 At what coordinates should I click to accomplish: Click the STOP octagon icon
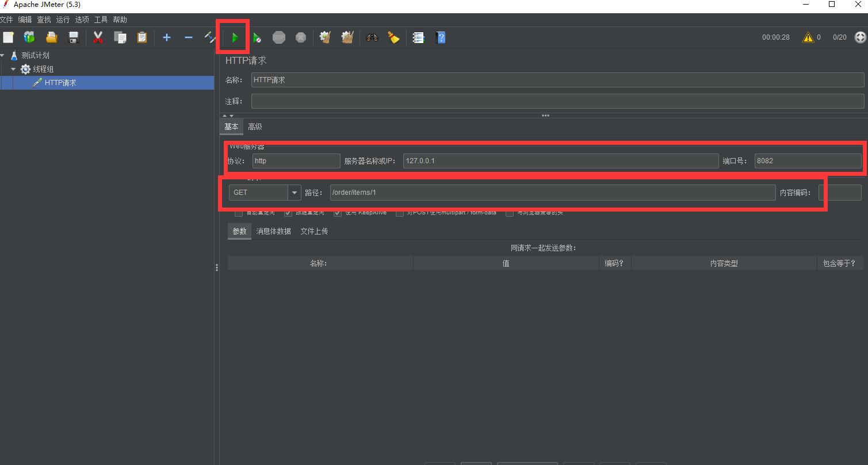pyautogui.click(x=279, y=37)
